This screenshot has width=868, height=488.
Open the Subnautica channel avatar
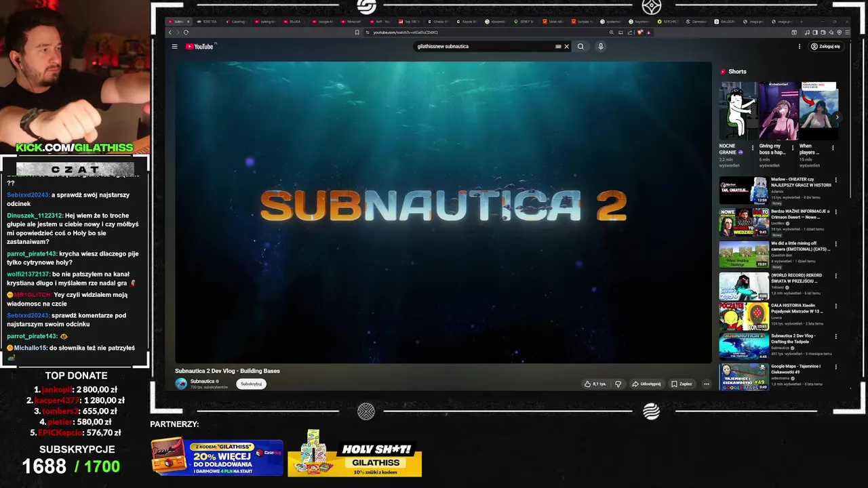click(x=181, y=384)
